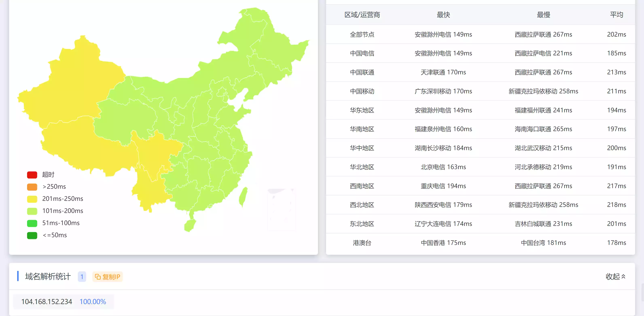Click the yellow 201ms-250ms legend swatch
The width and height of the screenshot is (644, 316).
[32, 199]
